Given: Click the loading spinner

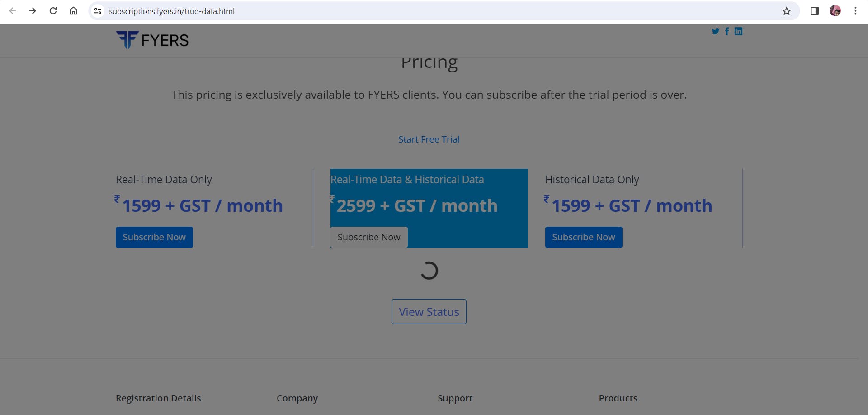Looking at the screenshot, I should [429, 271].
